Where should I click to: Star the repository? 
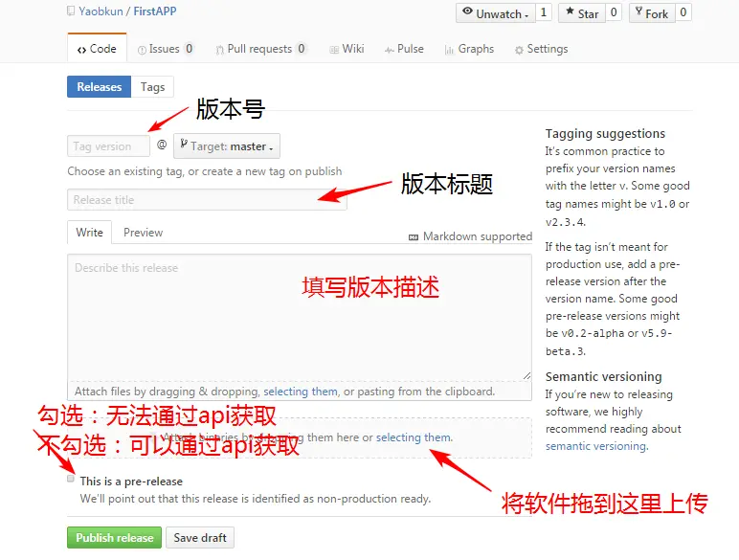[582, 13]
